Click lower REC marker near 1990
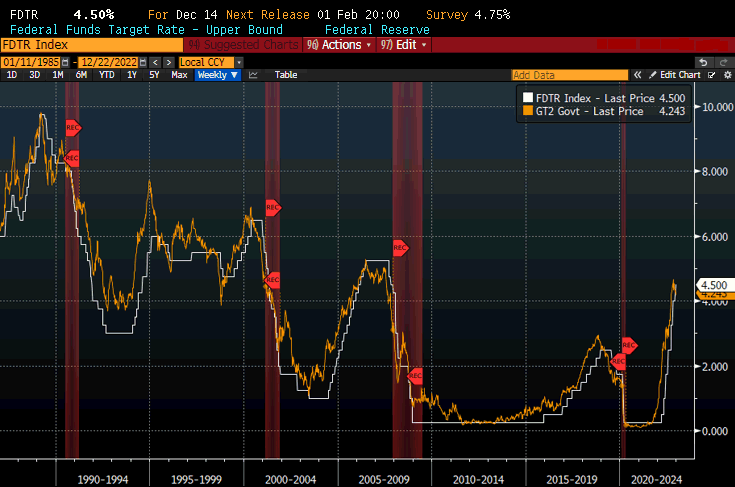735x487 pixels. pyautogui.click(x=72, y=158)
